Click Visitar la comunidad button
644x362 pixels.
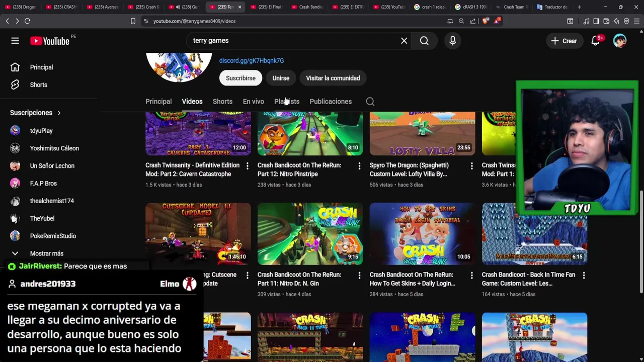click(x=333, y=78)
